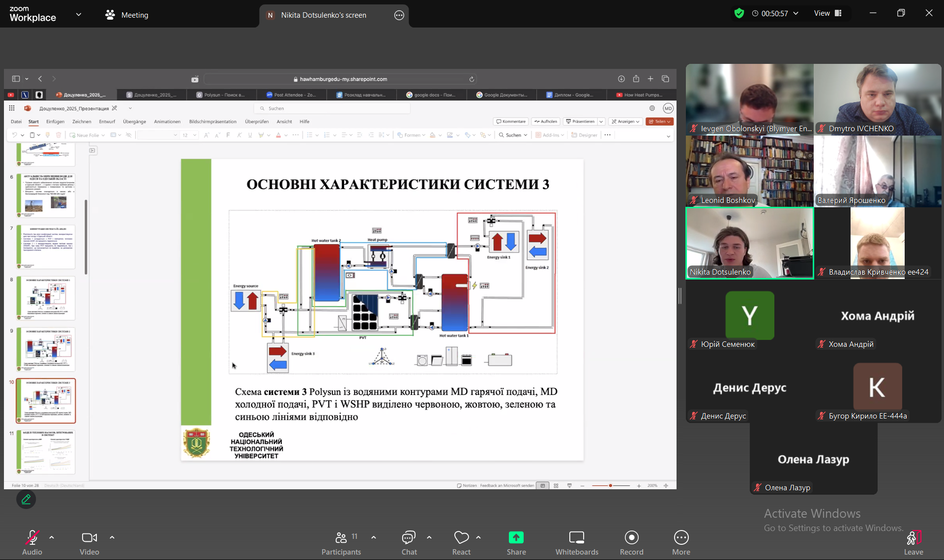
Task: Click the Meeting tab at the top
Action: pyautogui.click(x=127, y=15)
